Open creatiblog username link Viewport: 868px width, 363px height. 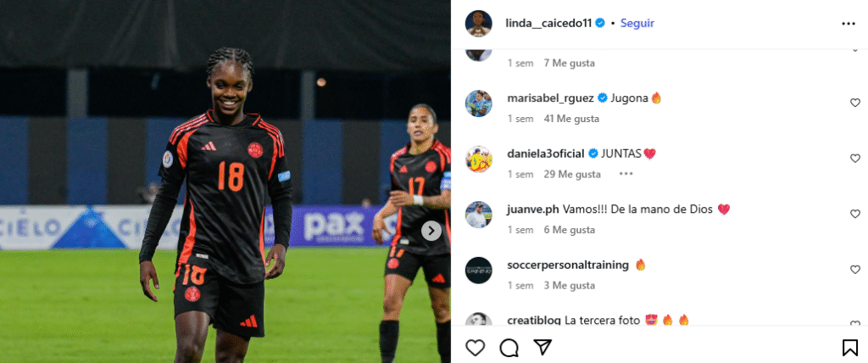point(534,321)
